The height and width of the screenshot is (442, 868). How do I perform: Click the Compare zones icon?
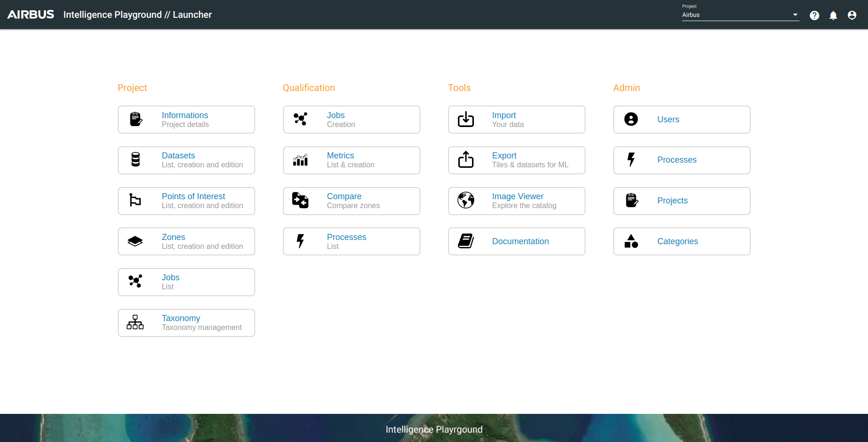300,201
